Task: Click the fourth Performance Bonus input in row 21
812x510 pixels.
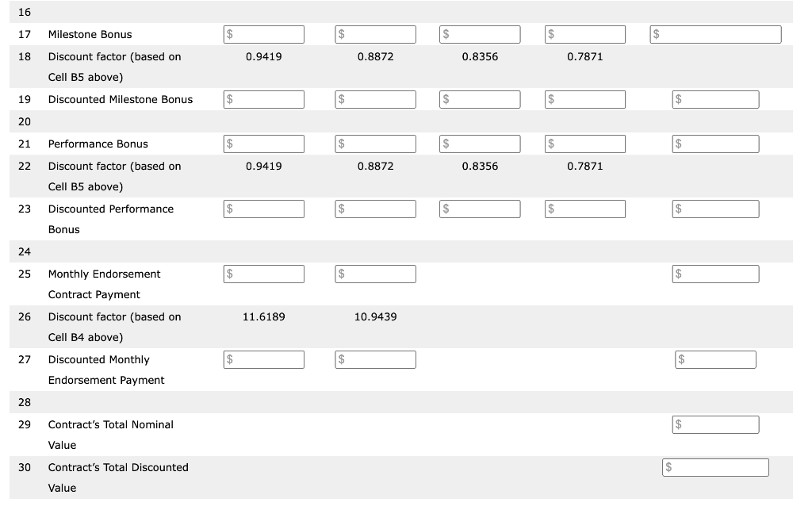Action: pos(584,144)
